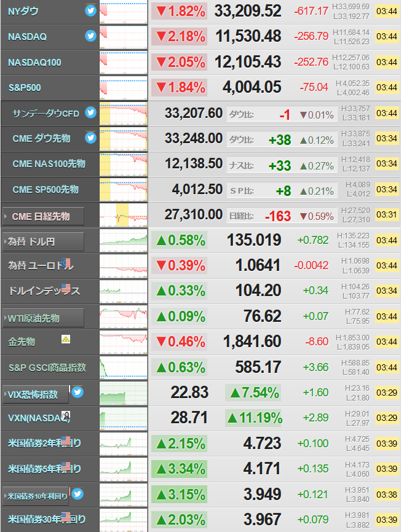The width and height of the screenshot is (401, 532).
Task: Click CME 日経先物 price 27,310.00
Action: [194, 215]
